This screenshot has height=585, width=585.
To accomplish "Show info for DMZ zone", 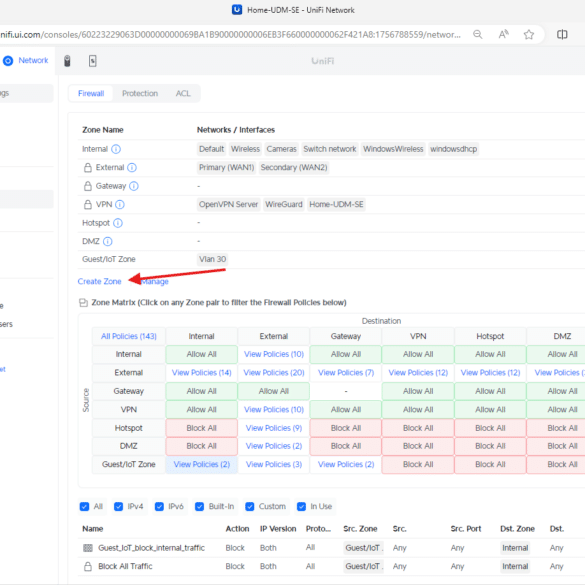I will (107, 241).
